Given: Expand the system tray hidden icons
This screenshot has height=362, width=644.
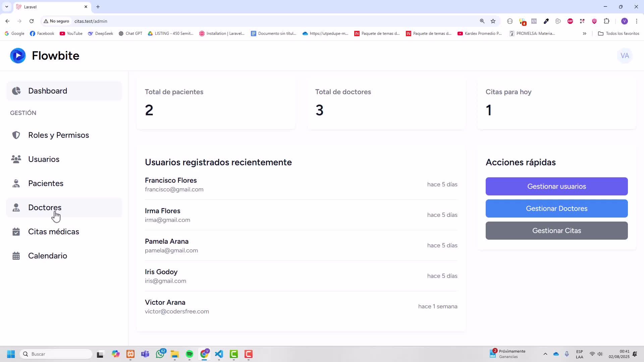Looking at the screenshot, I should (545, 354).
